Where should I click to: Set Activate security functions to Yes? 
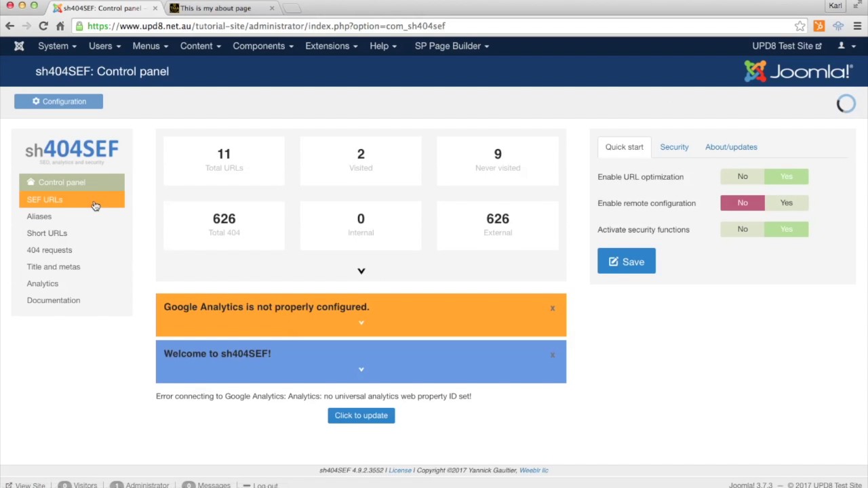point(787,230)
